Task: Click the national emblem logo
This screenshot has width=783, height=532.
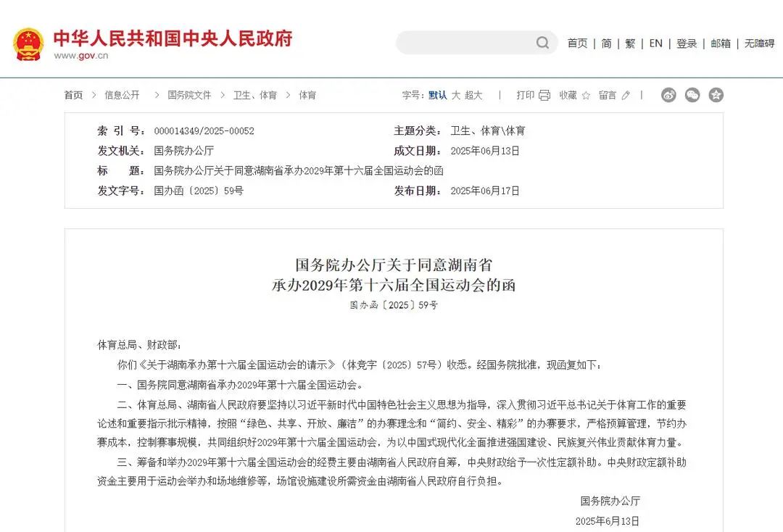Action: pyautogui.click(x=28, y=43)
